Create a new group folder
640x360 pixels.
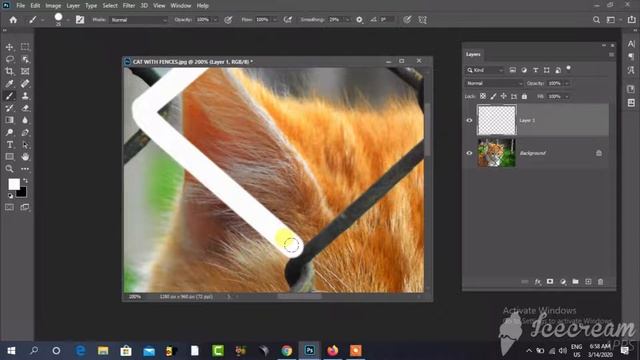pos(576,282)
